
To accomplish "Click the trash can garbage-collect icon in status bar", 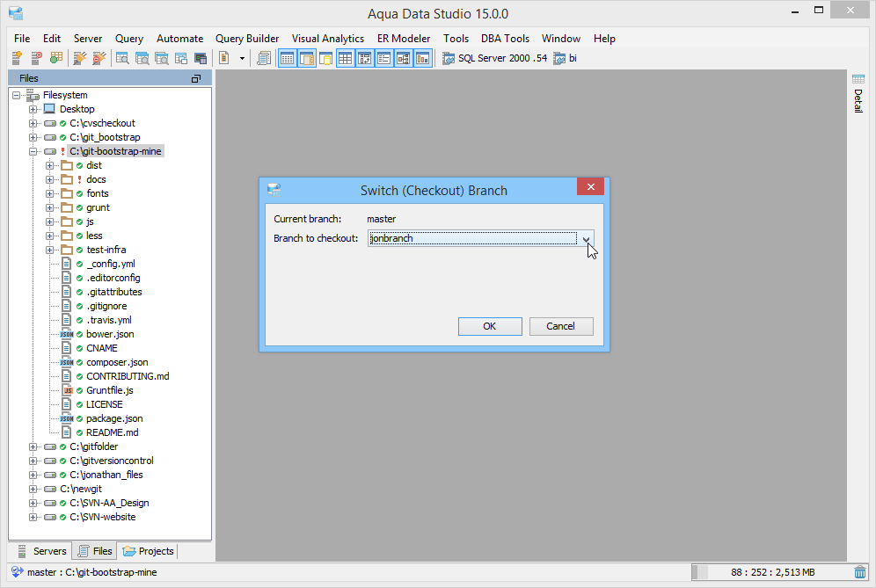I will (x=860, y=572).
